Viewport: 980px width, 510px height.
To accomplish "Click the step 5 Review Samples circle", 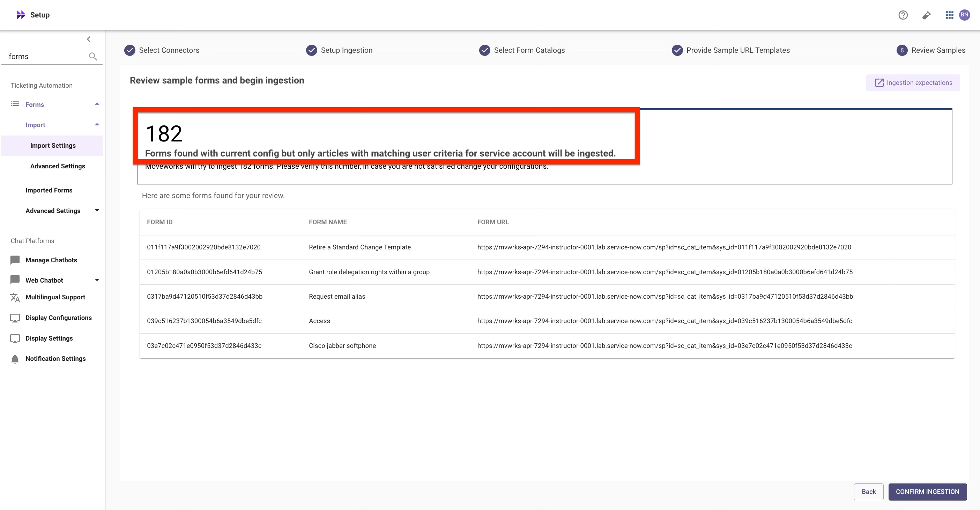I will coord(902,50).
